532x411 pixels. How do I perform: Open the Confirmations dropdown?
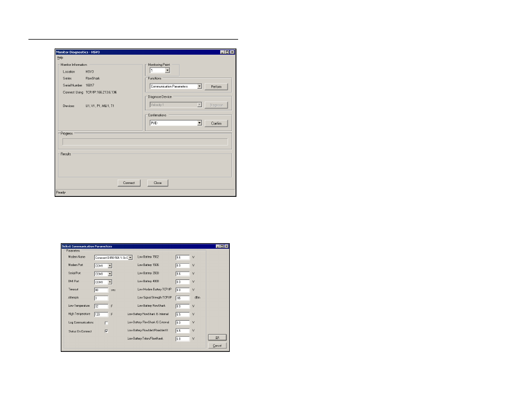[x=200, y=123]
